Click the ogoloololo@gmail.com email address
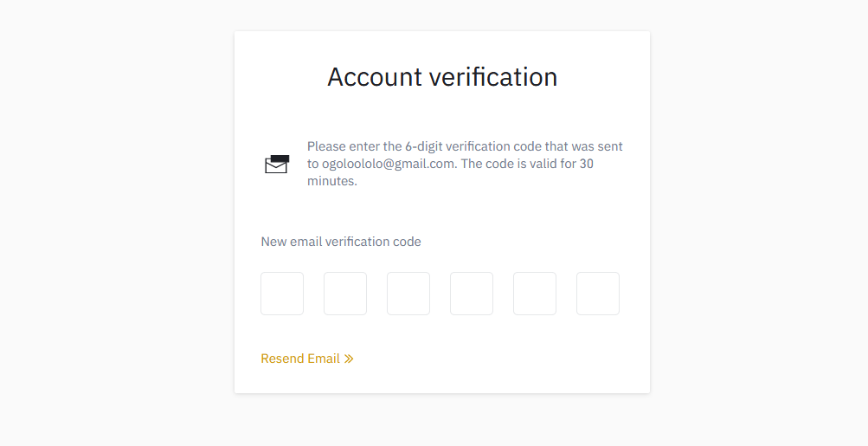Viewport: 868px width, 446px height. point(389,164)
